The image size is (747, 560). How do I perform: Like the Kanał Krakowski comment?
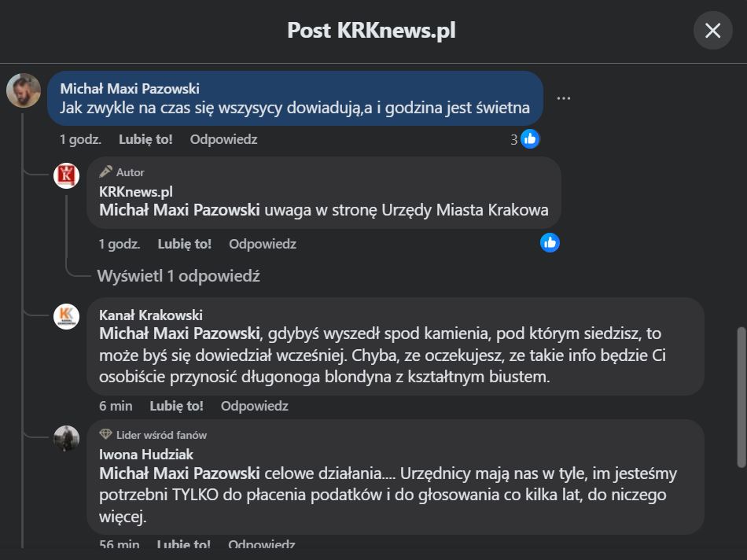pos(176,406)
